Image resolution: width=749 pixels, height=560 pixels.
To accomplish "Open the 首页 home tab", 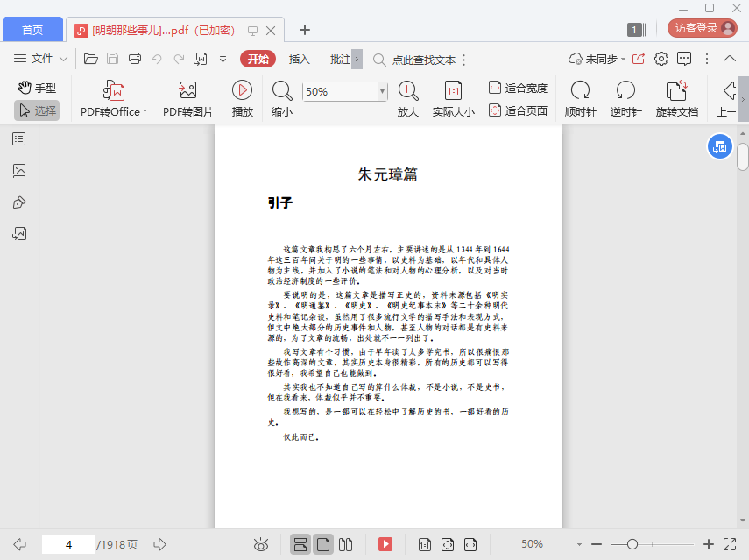I will [32, 30].
